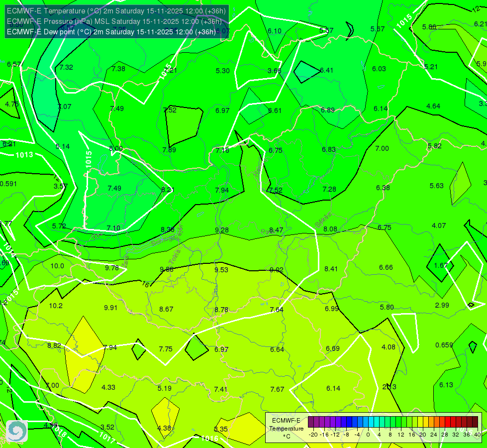Click the dew point value 4.64

pos(433,106)
